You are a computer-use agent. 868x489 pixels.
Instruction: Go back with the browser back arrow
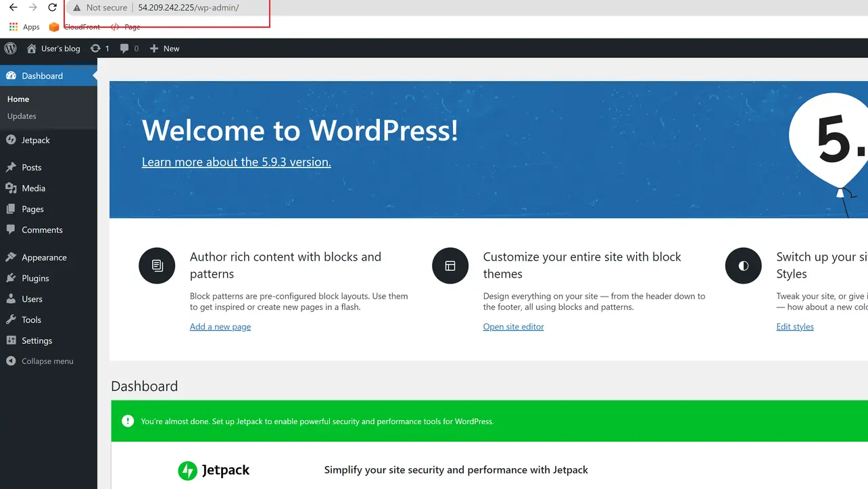[x=13, y=7]
